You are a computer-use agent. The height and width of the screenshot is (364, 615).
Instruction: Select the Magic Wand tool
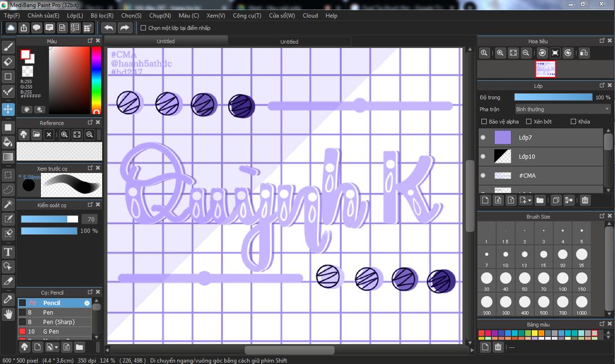pos(8,204)
